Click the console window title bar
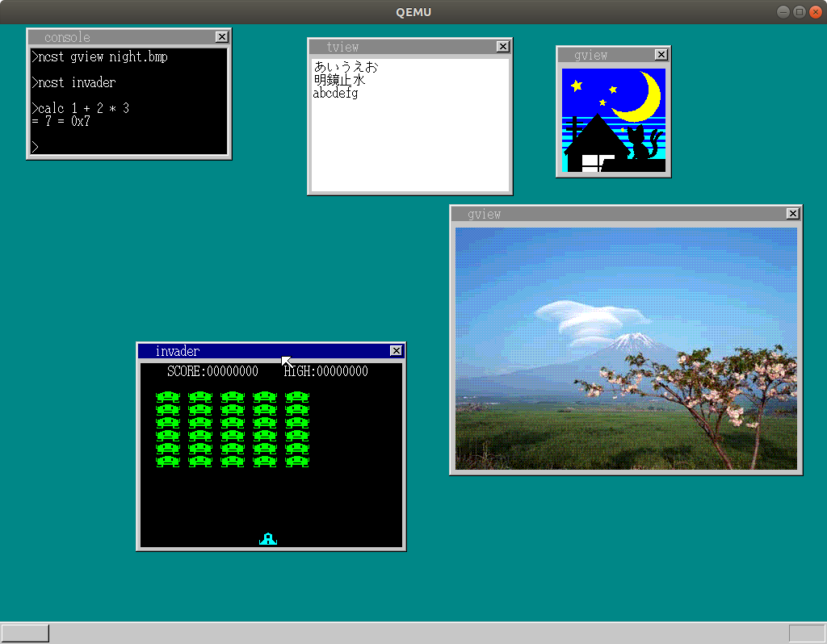Screen dimensions: 827x644 tap(129, 37)
